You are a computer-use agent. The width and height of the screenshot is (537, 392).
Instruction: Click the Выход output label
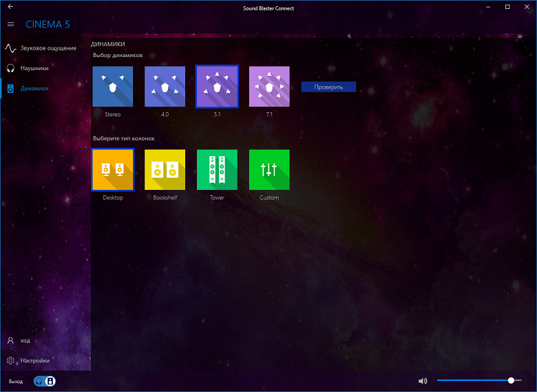[x=16, y=381]
